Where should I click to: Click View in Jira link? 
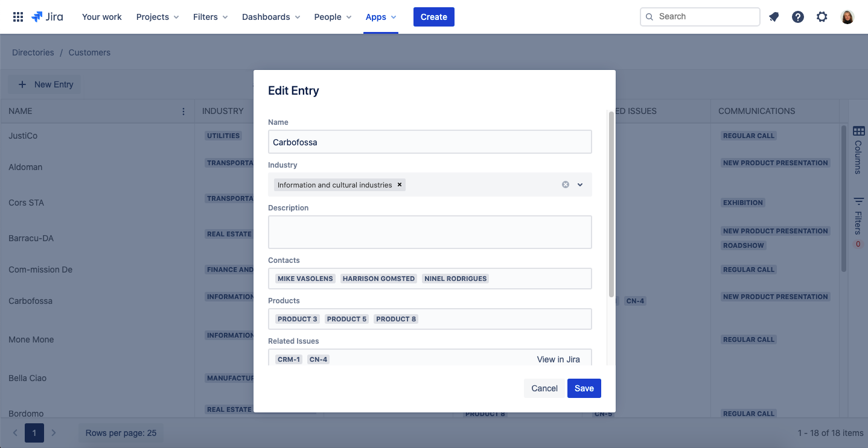558,359
